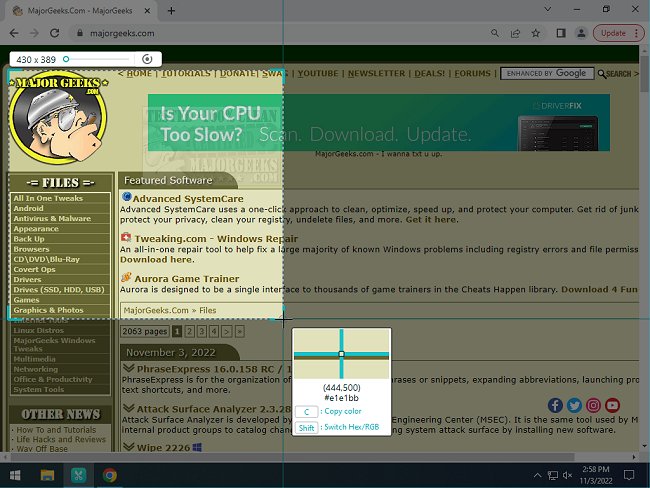Open the MajorGeeks Instagram icon
Screen dimensions: 650x488
pyautogui.click(x=593, y=405)
